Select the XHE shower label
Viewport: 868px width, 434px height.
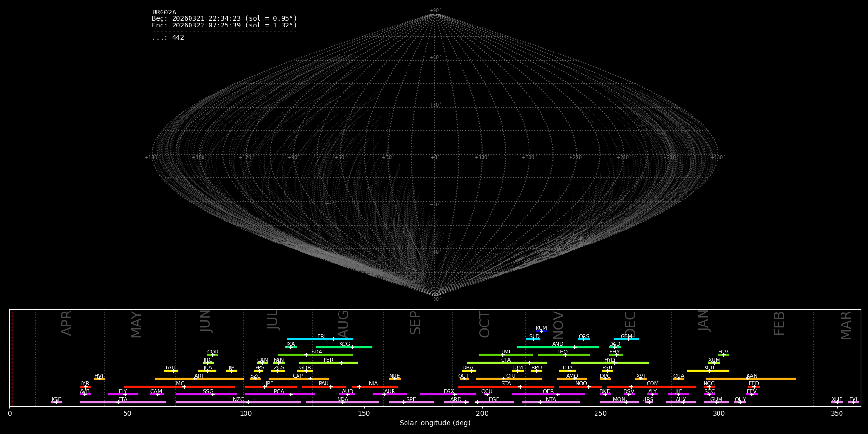(x=837, y=400)
